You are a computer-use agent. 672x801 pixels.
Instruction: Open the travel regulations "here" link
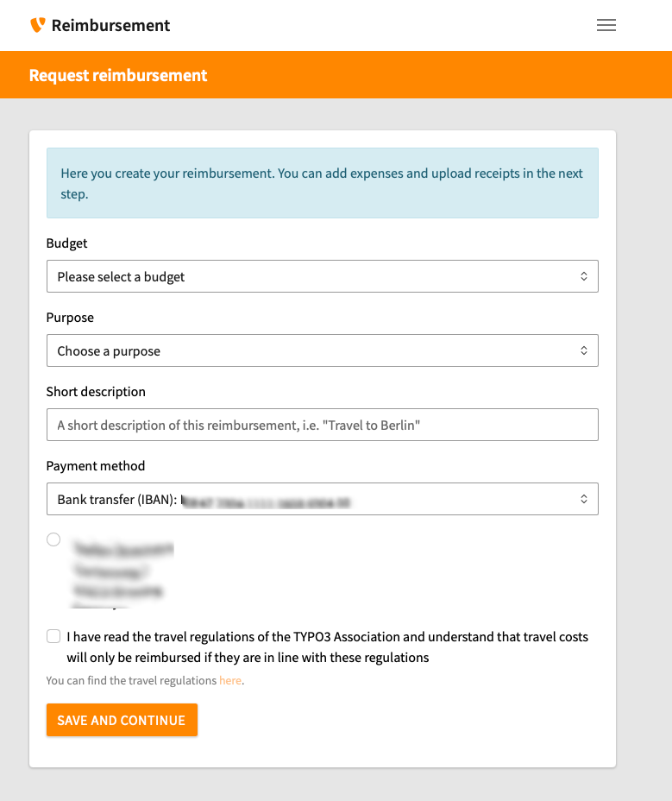pos(229,680)
